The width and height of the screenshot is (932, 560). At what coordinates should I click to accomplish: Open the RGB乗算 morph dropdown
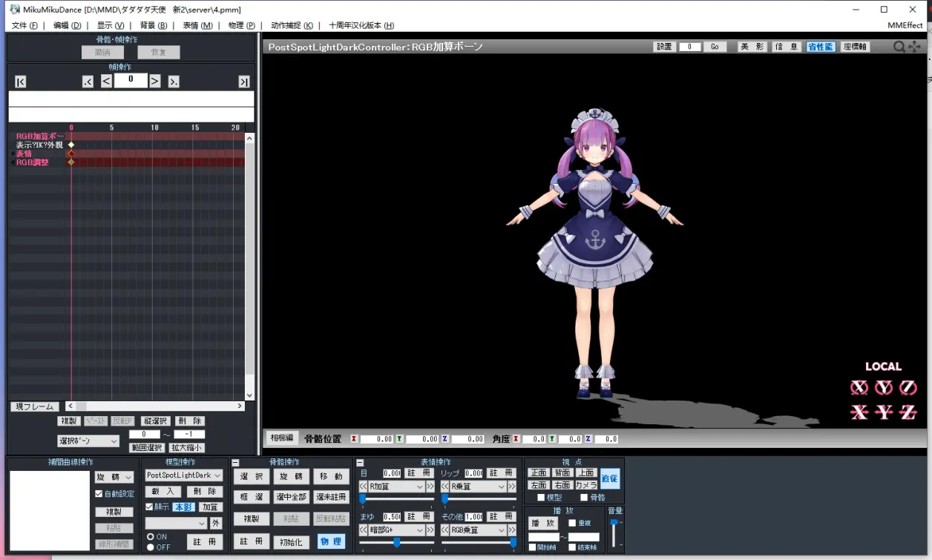(x=479, y=530)
